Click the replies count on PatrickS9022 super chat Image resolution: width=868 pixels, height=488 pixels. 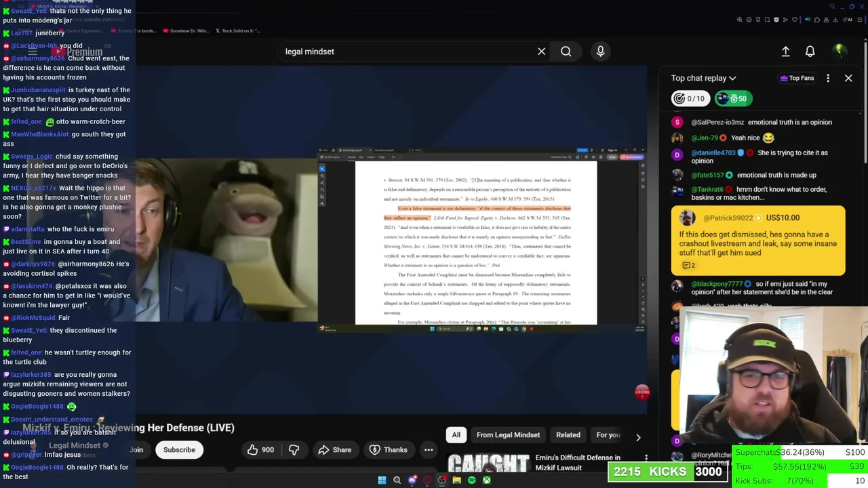[x=688, y=266]
